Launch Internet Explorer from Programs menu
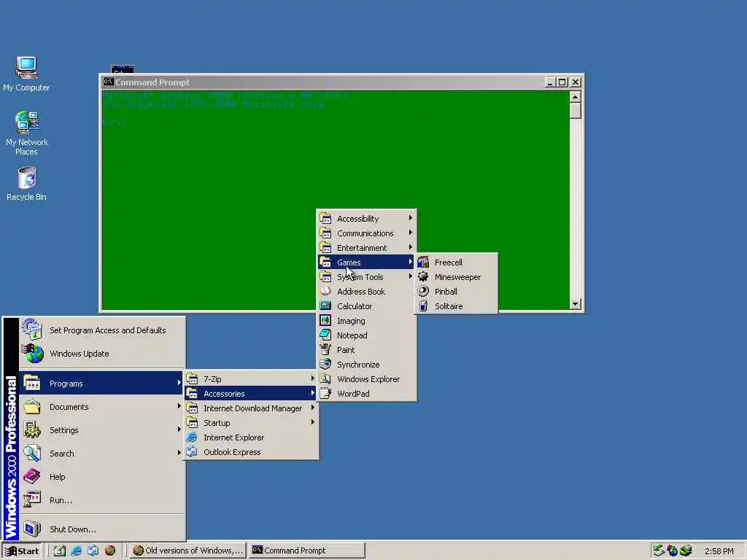The height and width of the screenshot is (560, 747). pos(251,437)
